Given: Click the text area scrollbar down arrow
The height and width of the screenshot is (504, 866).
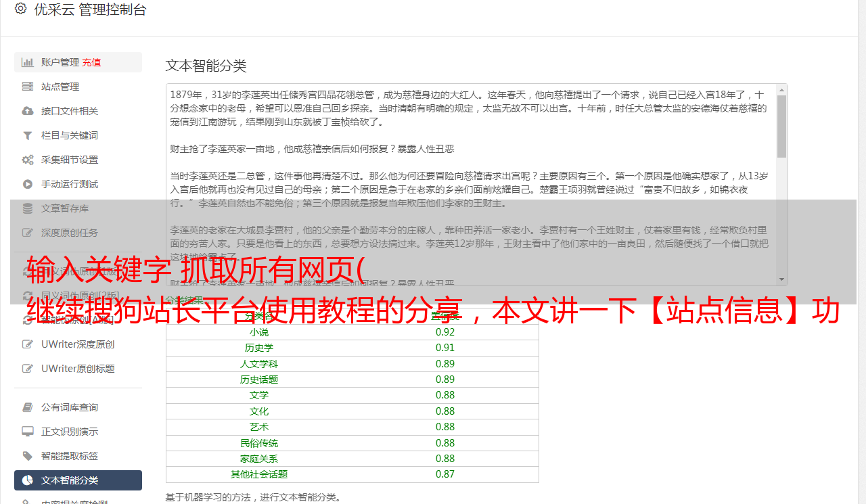Looking at the screenshot, I should 781,279.
